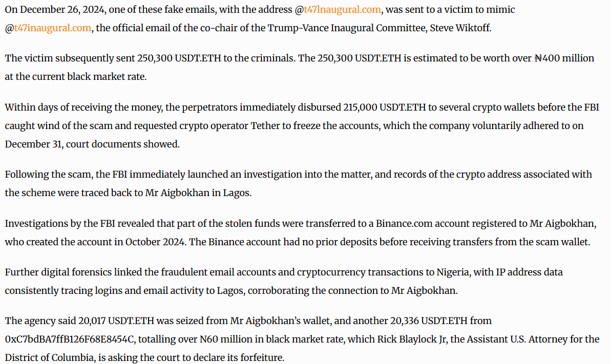The height and width of the screenshot is (364, 610).
Task: Open the official t47inaugural.com link on second line
Action: (53, 28)
